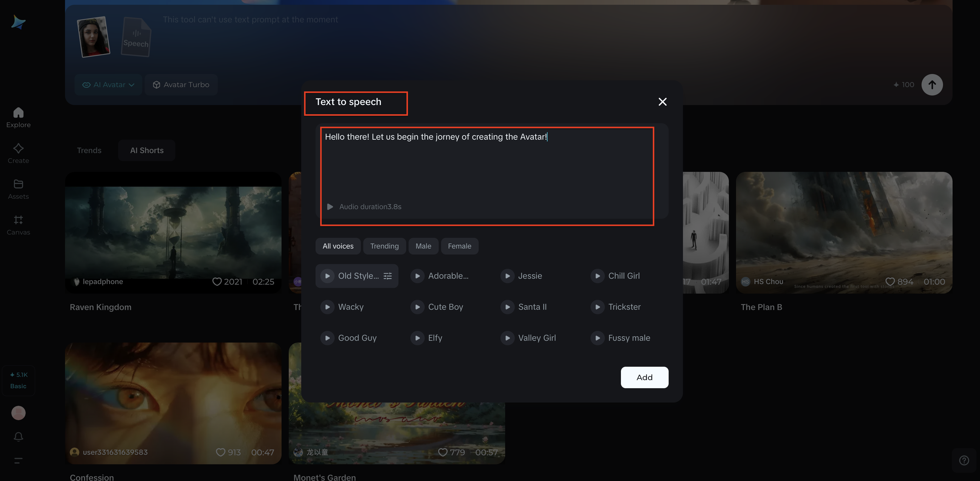Click the Add button
This screenshot has width=980, height=481.
(x=644, y=377)
